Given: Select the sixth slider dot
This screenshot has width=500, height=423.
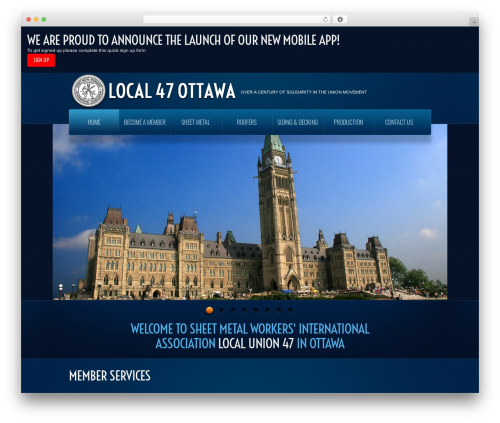Looking at the screenshot, I should click(267, 310).
